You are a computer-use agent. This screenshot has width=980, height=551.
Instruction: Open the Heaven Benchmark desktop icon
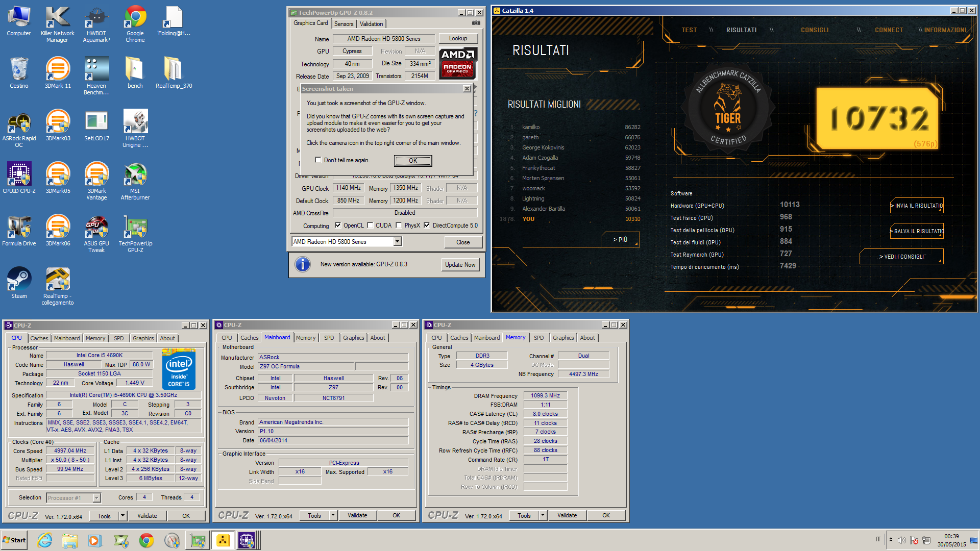pyautogui.click(x=96, y=75)
